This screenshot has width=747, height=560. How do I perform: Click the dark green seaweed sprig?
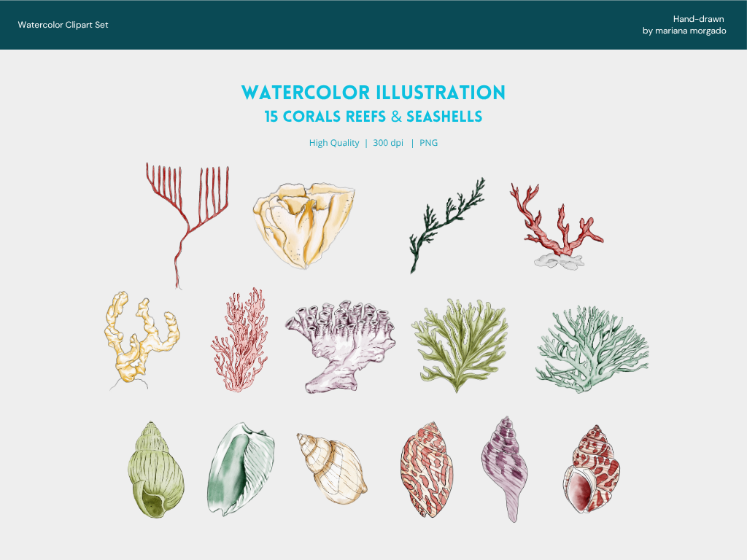tap(447, 226)
